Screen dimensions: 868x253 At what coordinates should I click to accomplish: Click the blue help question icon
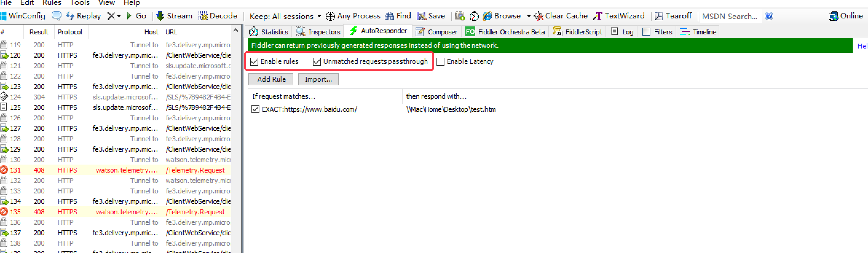pos(769,16)
